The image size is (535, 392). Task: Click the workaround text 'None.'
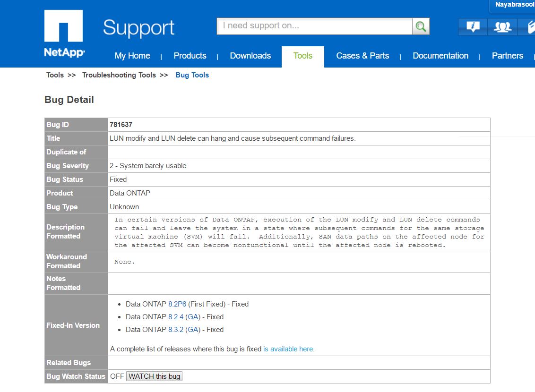(125, 262)
